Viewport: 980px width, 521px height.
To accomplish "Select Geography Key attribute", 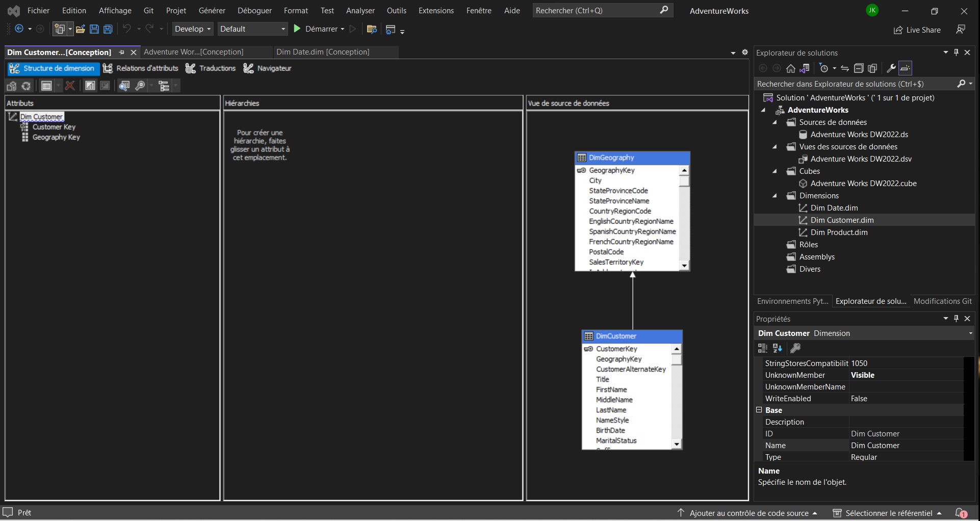I will point(56,137).
